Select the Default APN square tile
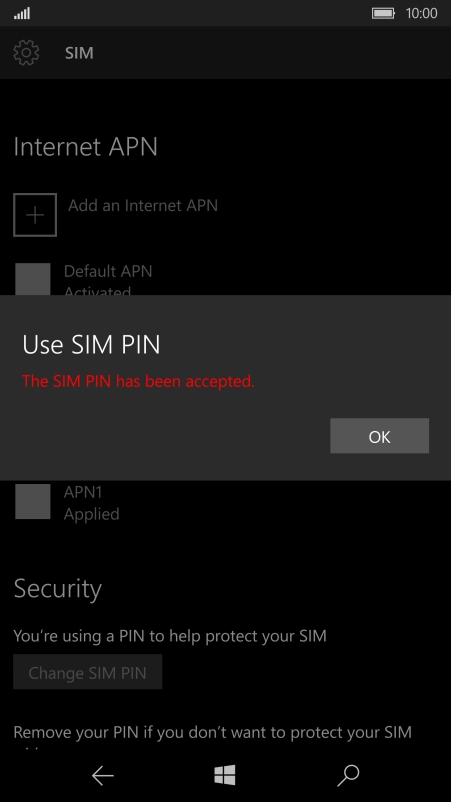The height and width of the screenshot is (802, 451). click(x=33, y=279)
